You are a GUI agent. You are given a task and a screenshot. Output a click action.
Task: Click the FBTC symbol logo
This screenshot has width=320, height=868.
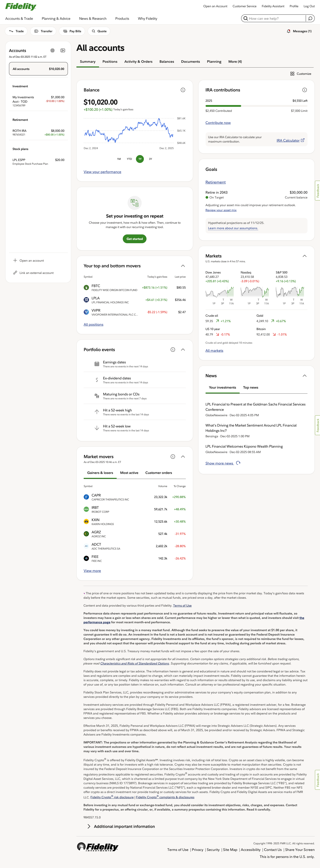[x=86, y=288]
